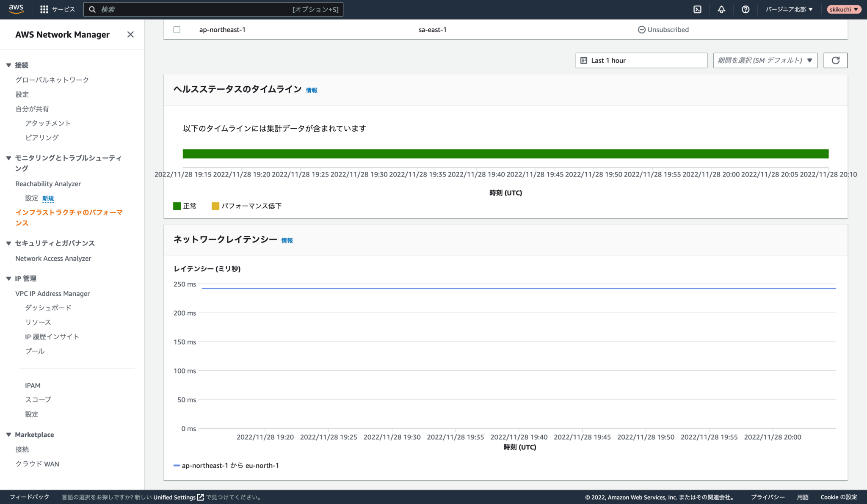Click the green health status timeline bar

tap(505, 154)
